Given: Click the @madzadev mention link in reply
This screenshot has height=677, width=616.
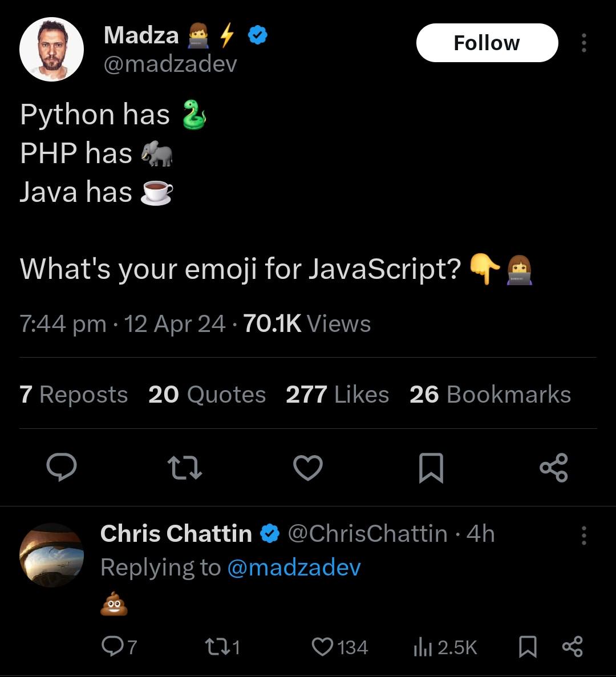Looking at the screenshot, I should 294,567.
